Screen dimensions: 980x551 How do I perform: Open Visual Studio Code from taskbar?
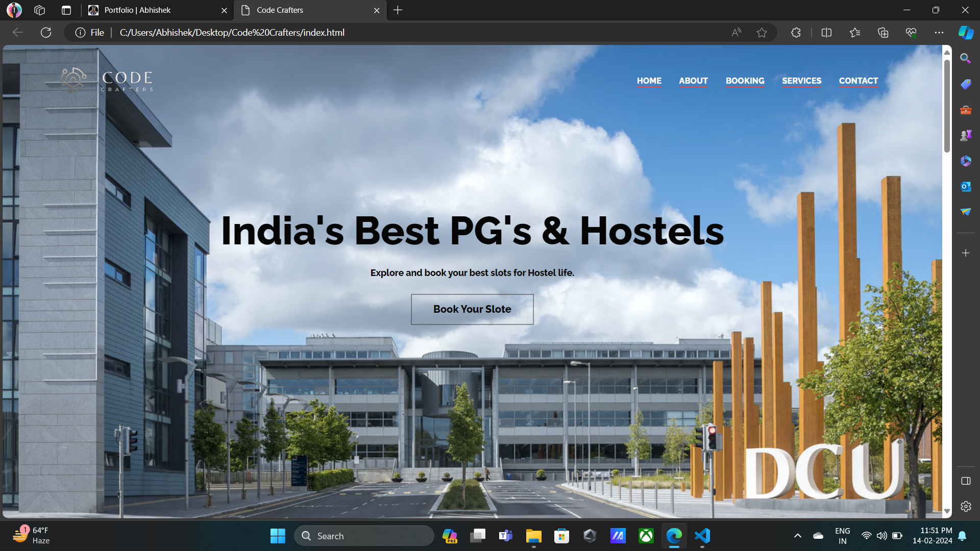(702, 536)
